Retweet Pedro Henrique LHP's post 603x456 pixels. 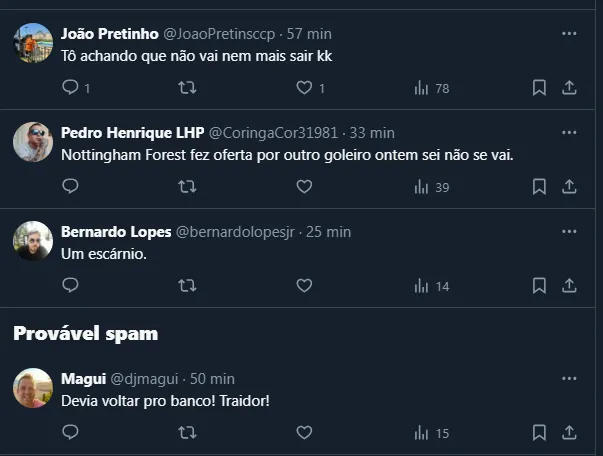(x=187, y=186)
